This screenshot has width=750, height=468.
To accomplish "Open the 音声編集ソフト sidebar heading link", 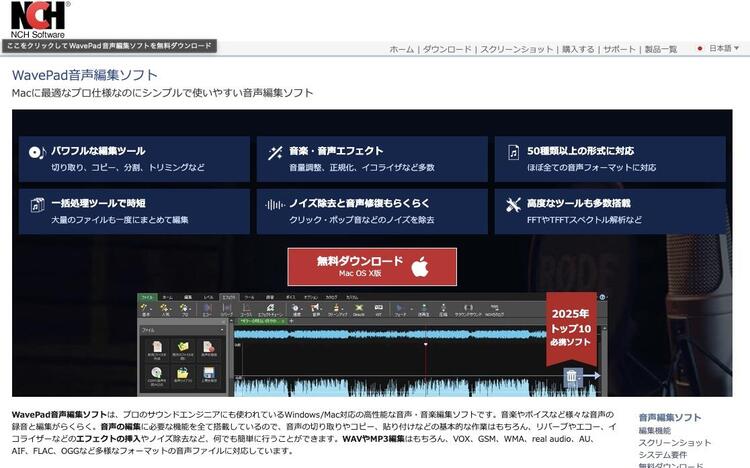I will (x=670, y=417).
